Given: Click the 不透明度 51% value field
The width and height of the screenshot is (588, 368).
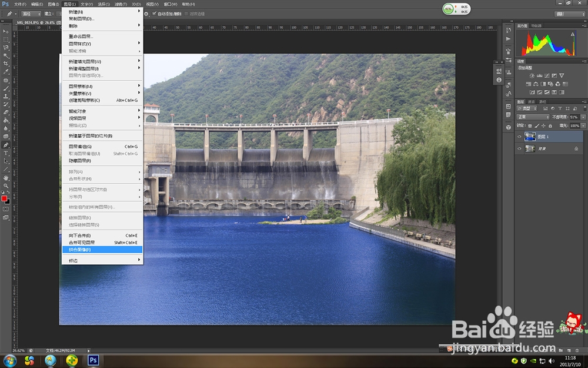Looking at the screenshot, I should 574,117.
